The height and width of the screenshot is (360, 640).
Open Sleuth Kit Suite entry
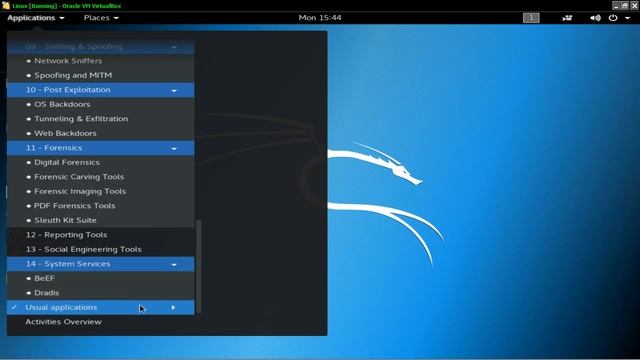pos(100,220)
